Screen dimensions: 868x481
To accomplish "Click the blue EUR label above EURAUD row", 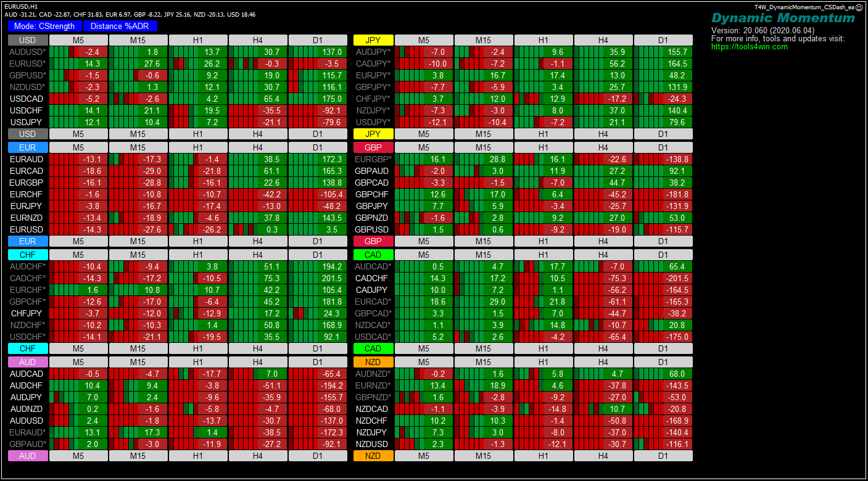I will (28, 147).
